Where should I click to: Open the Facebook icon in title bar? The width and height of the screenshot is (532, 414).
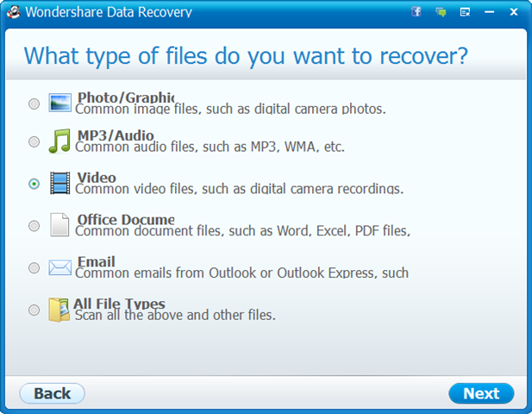[x=416, y=12]
